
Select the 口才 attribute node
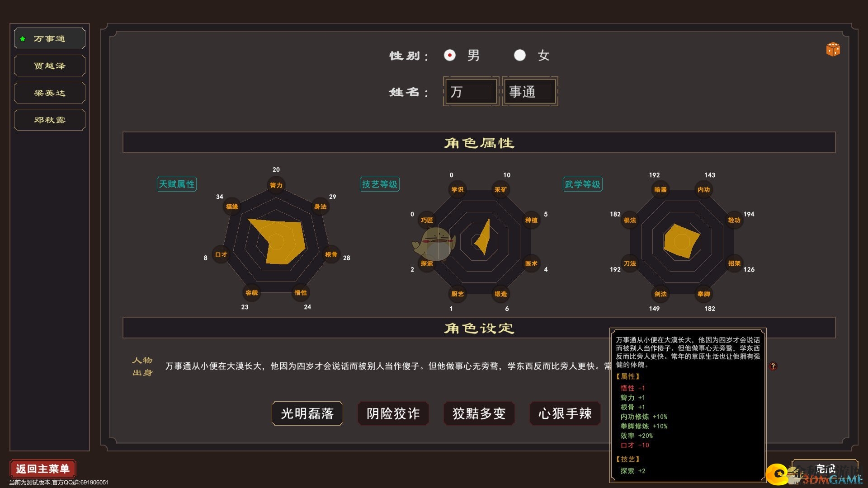click(x=221, y=254)
